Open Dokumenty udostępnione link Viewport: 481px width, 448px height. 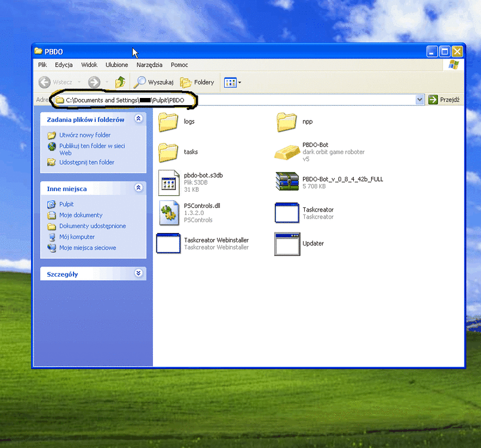(93, 226)
